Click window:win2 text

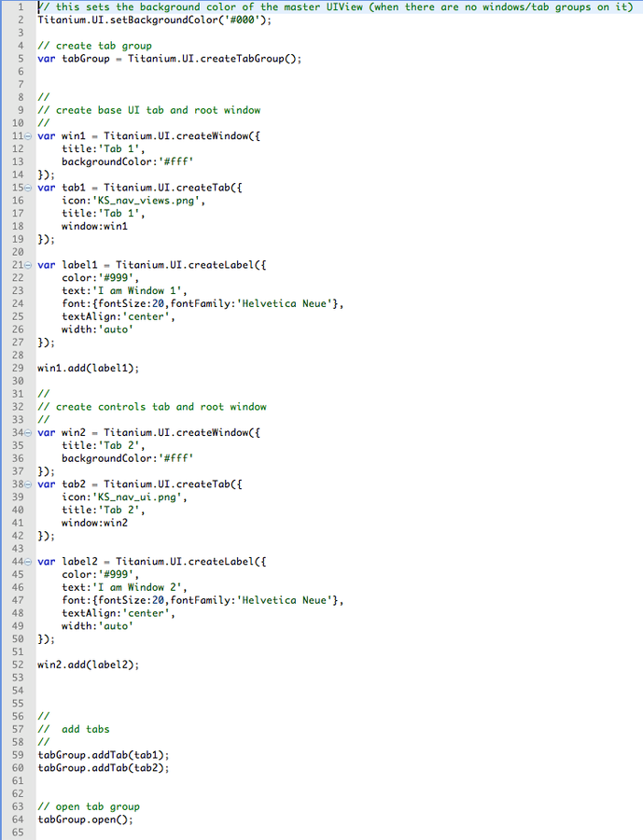pos(94,523)
